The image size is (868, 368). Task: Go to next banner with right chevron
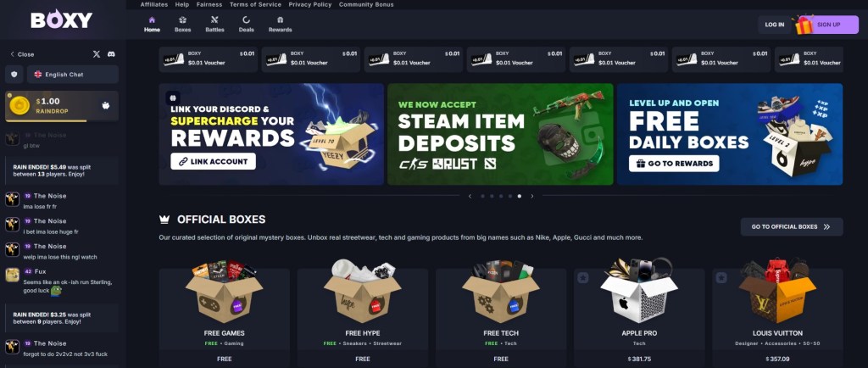532,196
